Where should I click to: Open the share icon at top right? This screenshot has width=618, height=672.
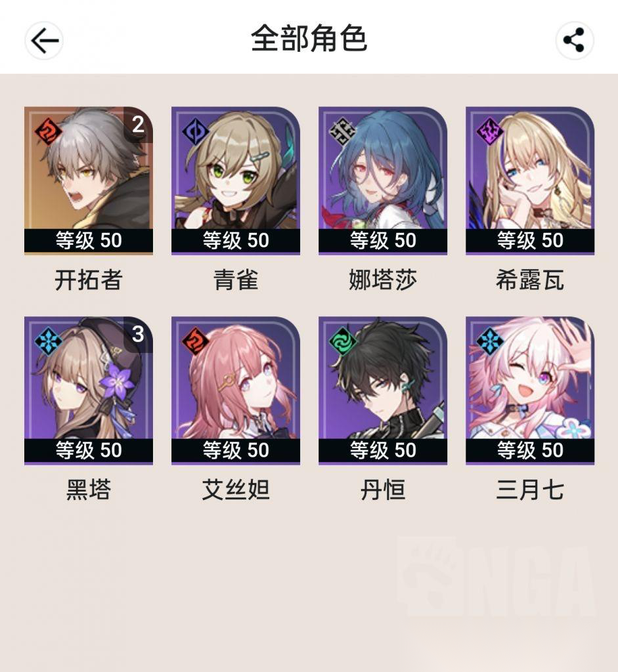[x=574, y=41]
